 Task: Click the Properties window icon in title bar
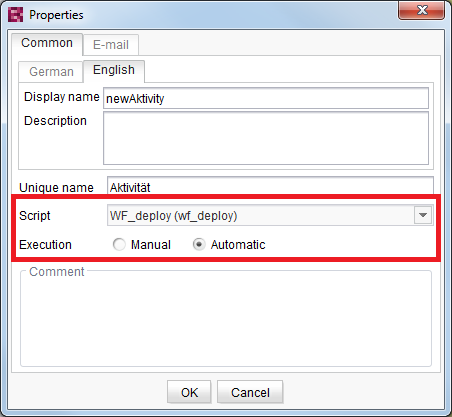[15, 15]
